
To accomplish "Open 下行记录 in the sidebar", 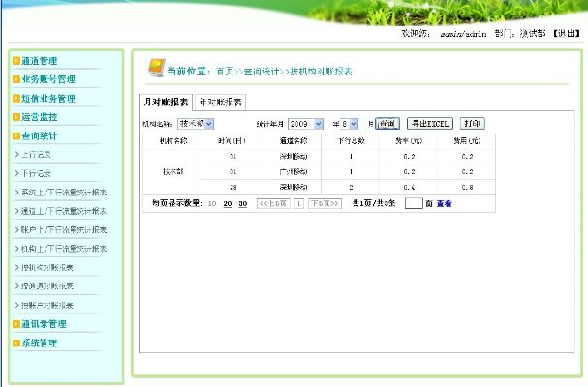I will [x=37, y=173].
